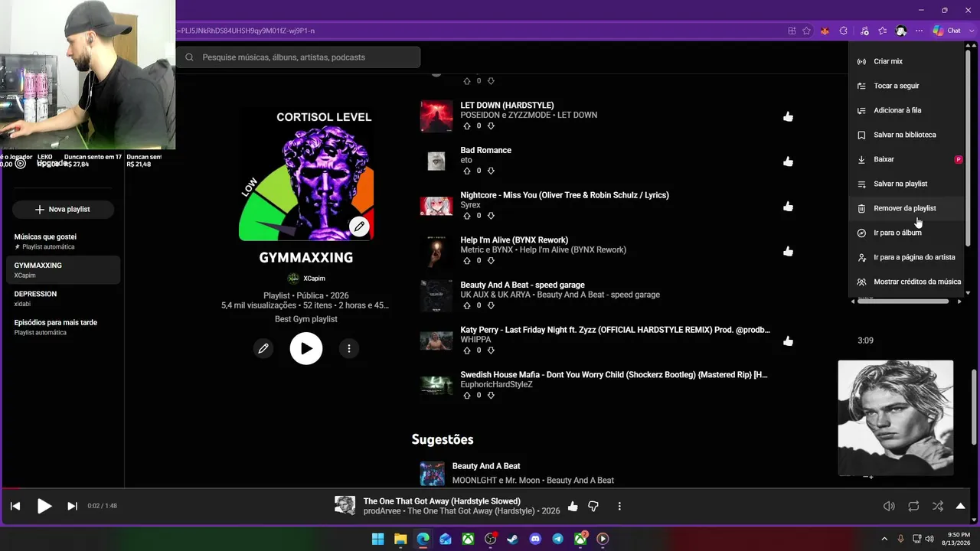Toggle repeat mode in the player bar
The width and height of the screenshot is (980, 551).
point(913,506)
